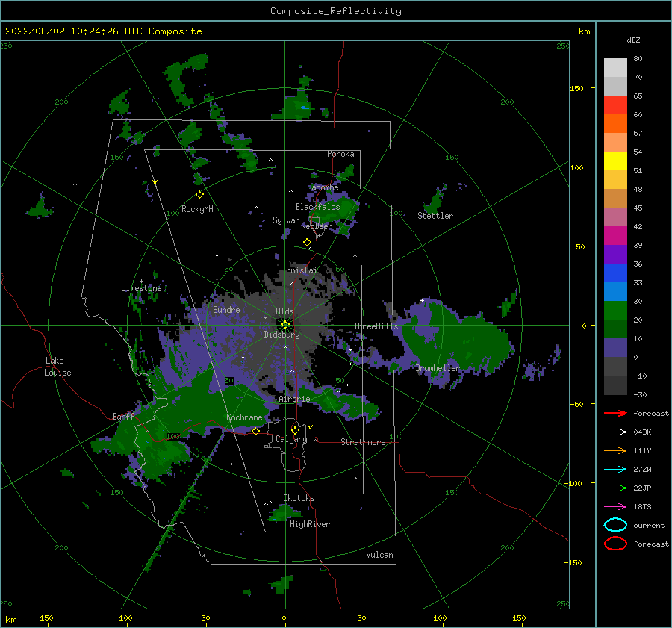This screenshot has width=672, height=628.
Task: Click the RockyMH label
Action: click(x=197, y=209)
